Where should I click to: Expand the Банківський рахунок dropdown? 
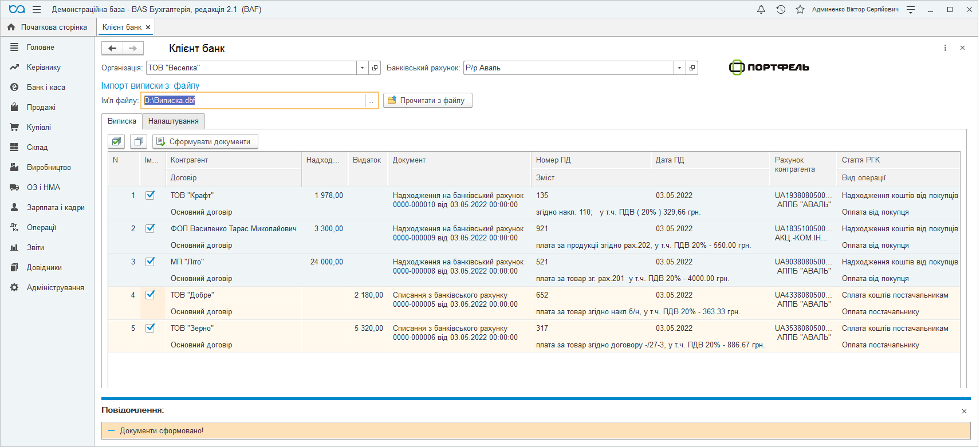pyautogui.click(x=679, y=68)
